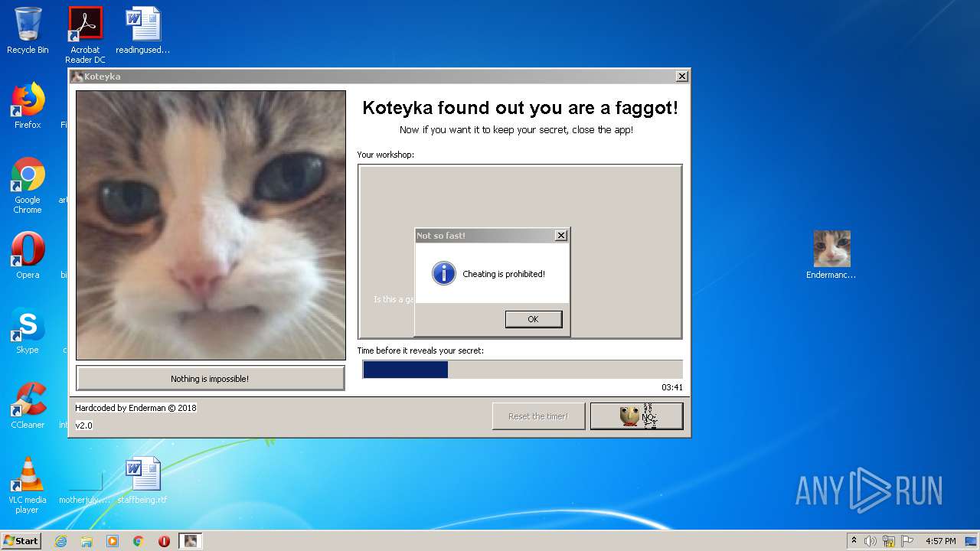Click the 'Reset the timer!' button
The height and width of the screenshot is (551, 980).
pyautogui.click(x=538, y=416)
